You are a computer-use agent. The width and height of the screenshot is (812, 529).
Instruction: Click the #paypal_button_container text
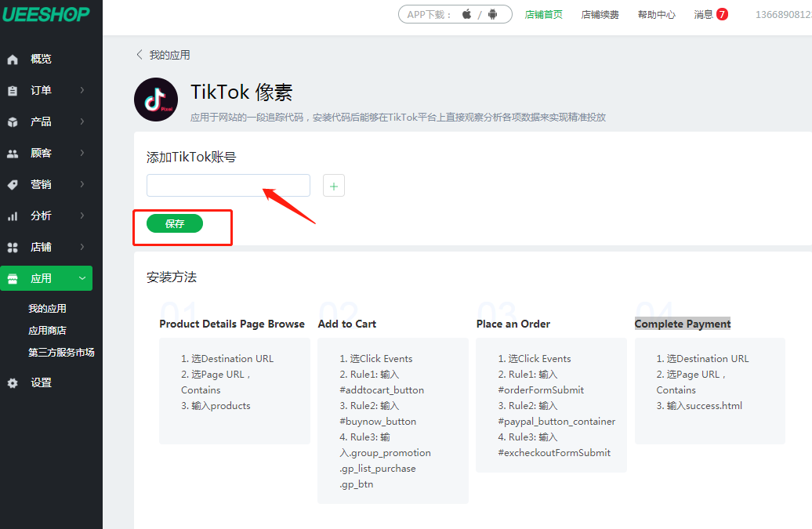pyautogui.click(x=556, y=422)
